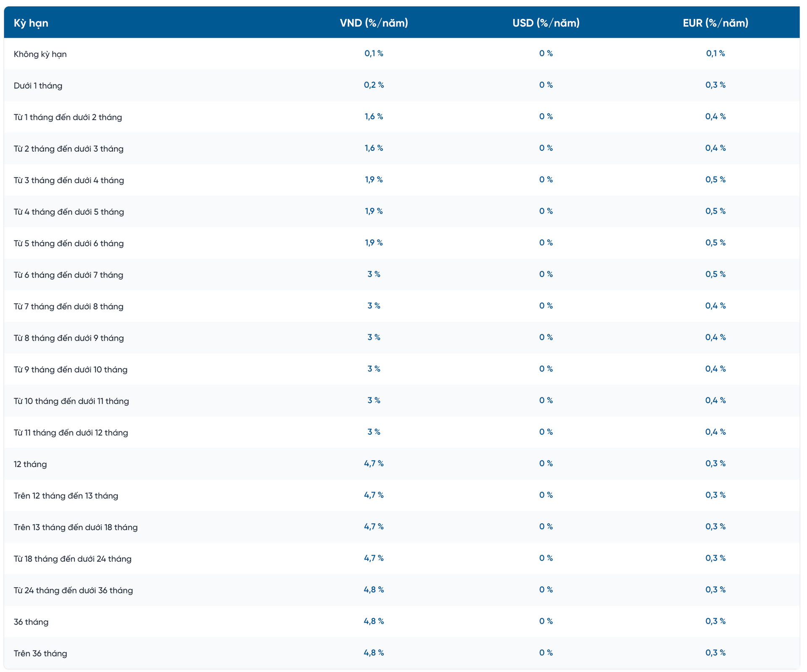The height and width of the screenshot is (672, 807).
Task: Click Từ 3 tháng đến dưới 4 tháng
Action: (69, 180)
